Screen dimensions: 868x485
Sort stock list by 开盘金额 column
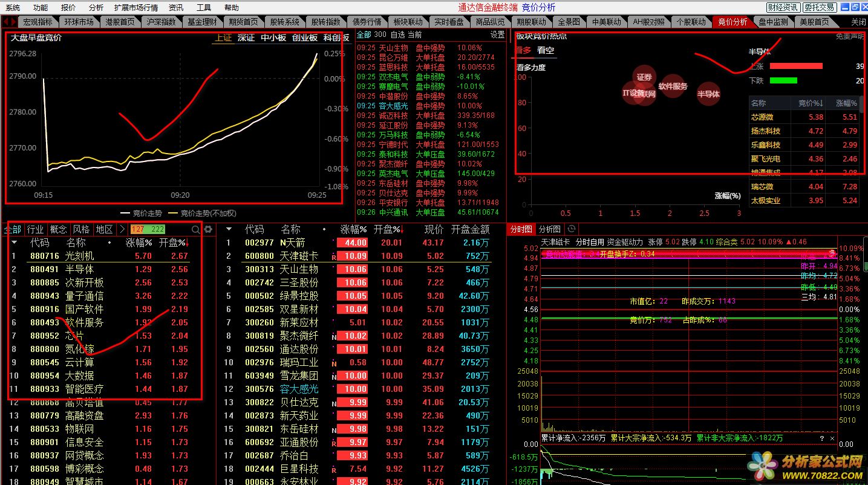click(x=470, y=230)
